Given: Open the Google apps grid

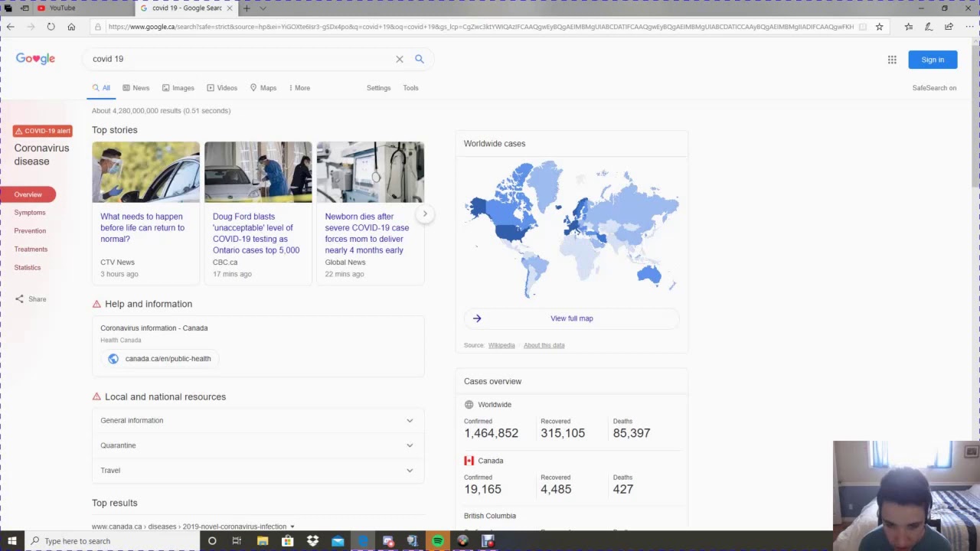Looking at the screenshot, I should 892,60.
